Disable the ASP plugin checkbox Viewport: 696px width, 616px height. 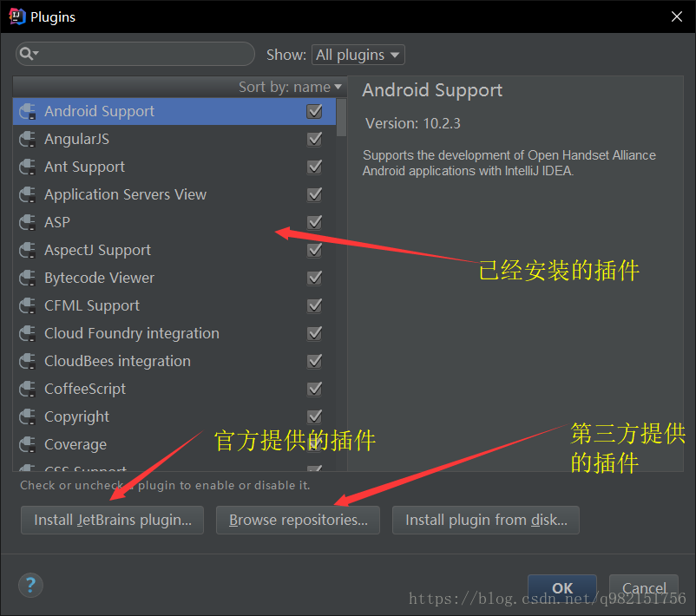click(314, 222)
